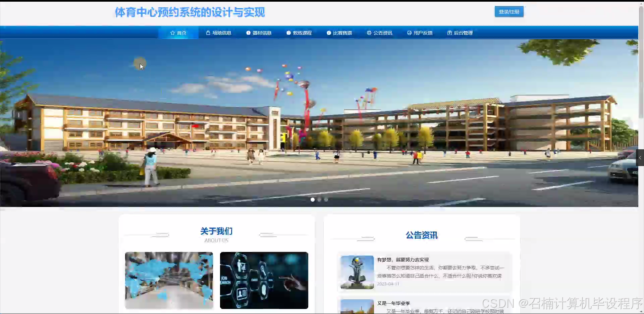Viewport: 644px width, 314px height.
Task: Select the first carousel indicator dot
Action: click(x=313, y=200)
